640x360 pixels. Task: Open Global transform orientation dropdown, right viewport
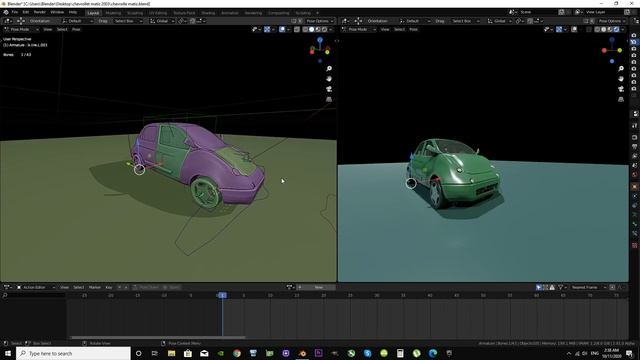click(499, 21)
